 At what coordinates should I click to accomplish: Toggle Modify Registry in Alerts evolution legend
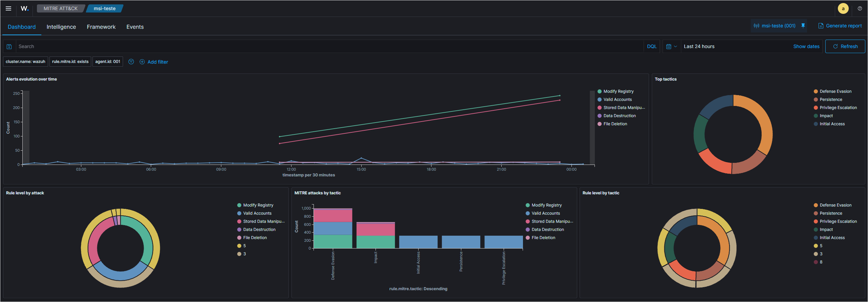(615, 92)
